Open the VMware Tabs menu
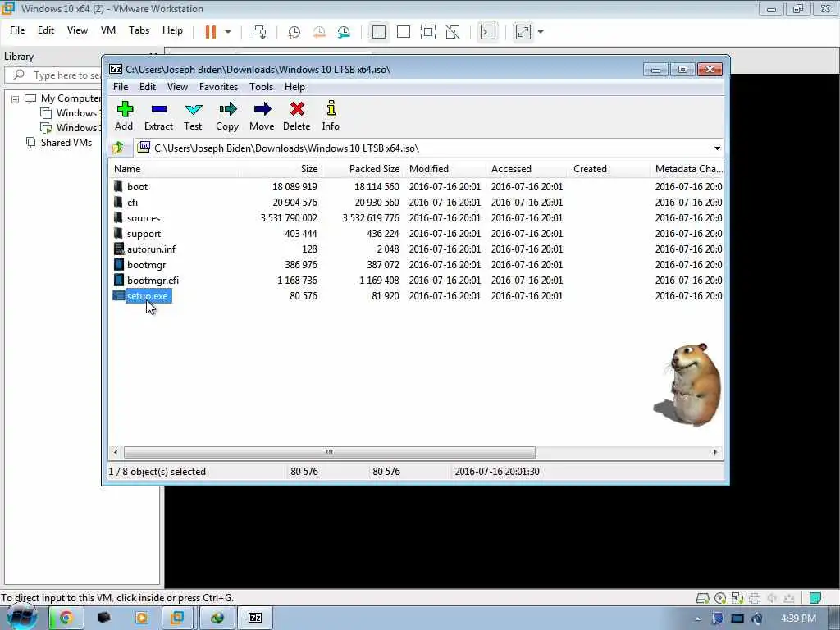Image resolution: width=840 pixels, height=630 pixels. pos(139,30)
